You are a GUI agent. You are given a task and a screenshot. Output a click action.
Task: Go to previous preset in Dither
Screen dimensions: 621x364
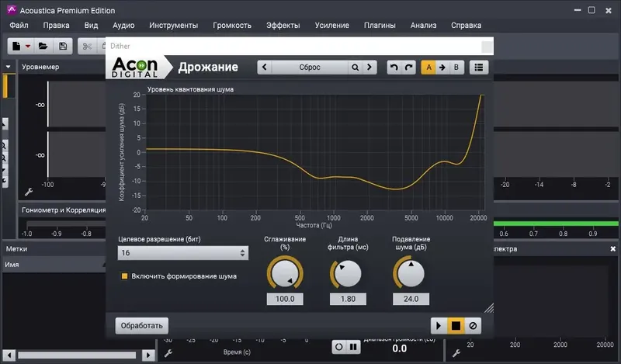click(x=265, y=68)
